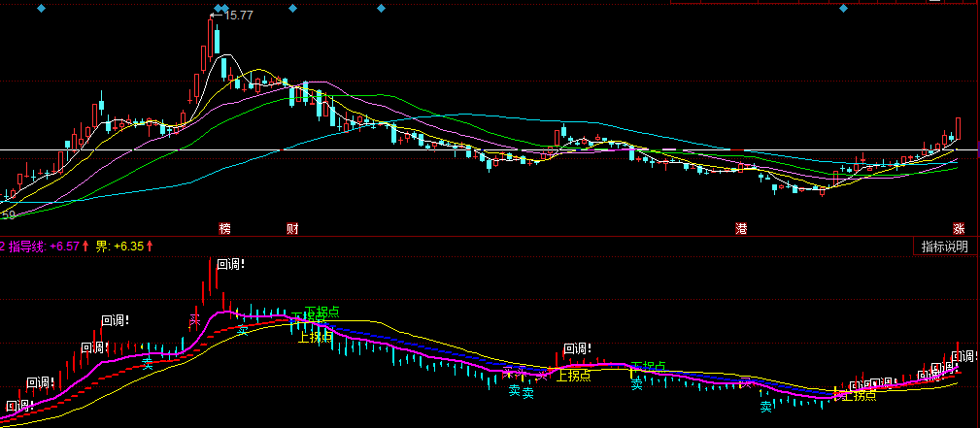Click the red 涨 marker at right edge
Image resolution: width=980 pixels, height=428 pixels.
(960, 229)
